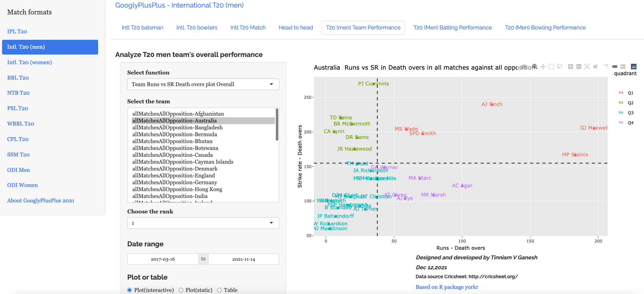Image resolution: width=644 pixels, height=294 pixels.
Task: Enable compare data on hover icon
Action: click(623, 67)
